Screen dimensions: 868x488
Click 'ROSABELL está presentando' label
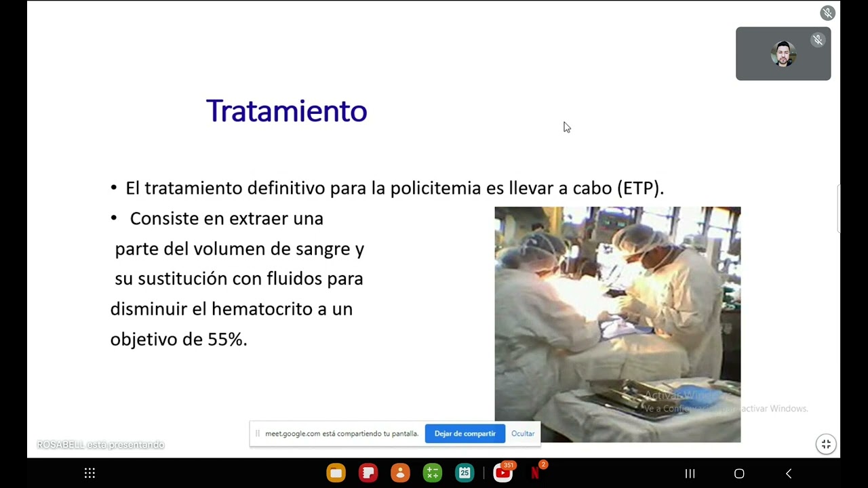coord(100,445)
